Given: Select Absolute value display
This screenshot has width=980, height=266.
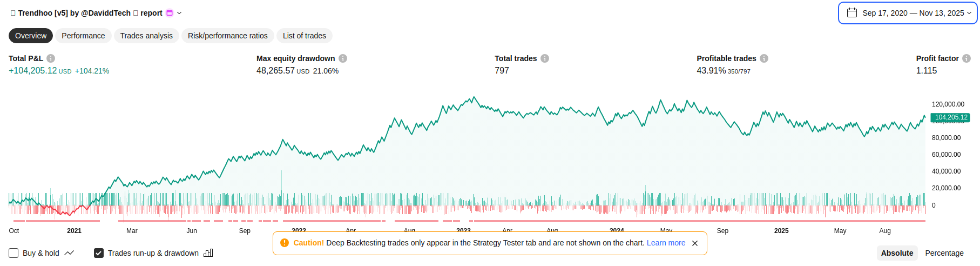Looking at the screenshot, I should pyautogui.click(x=897, y=253).
